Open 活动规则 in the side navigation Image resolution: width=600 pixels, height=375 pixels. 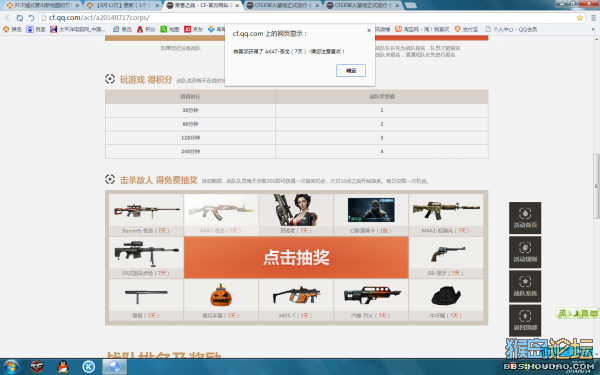point(525,252)
